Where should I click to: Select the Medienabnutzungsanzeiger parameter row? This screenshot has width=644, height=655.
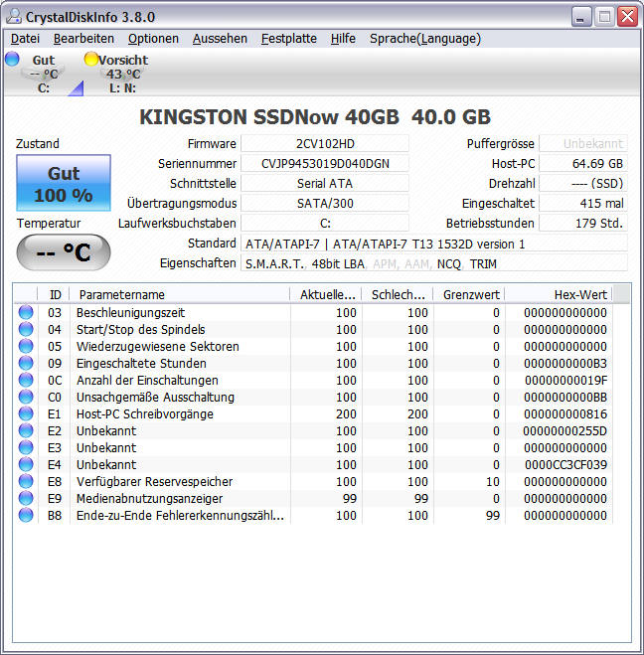point(313,498)
